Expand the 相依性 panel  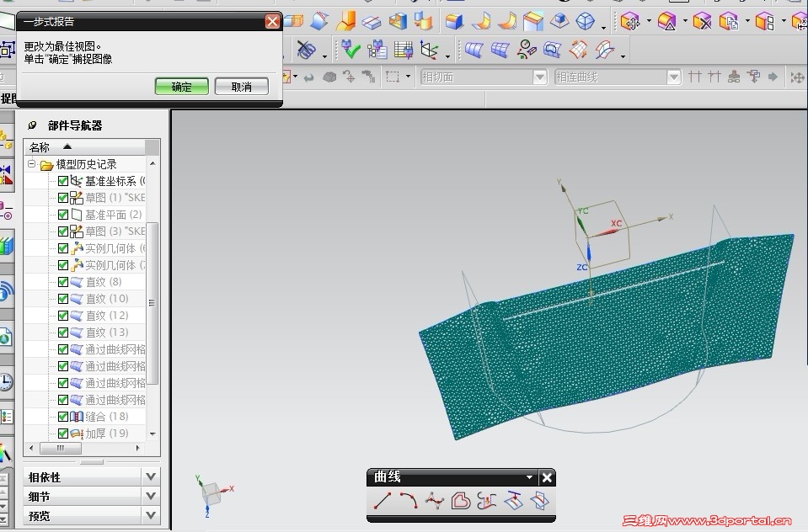point(151,477)
